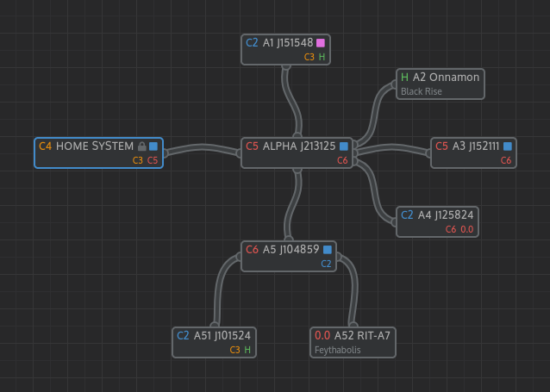Select the A1 J151548 node
This screenshot has height=392, width=550.
(x=286, y=49)
